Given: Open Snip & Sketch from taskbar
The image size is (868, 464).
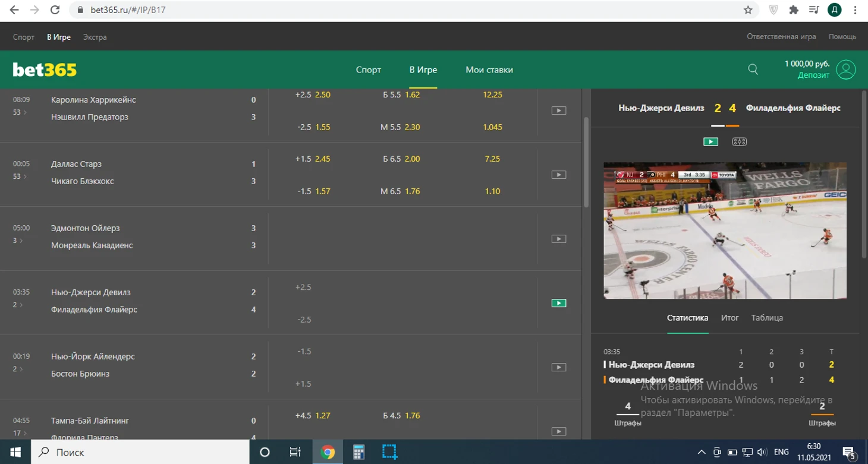Looking at the screenshot, I should [389, 452].
